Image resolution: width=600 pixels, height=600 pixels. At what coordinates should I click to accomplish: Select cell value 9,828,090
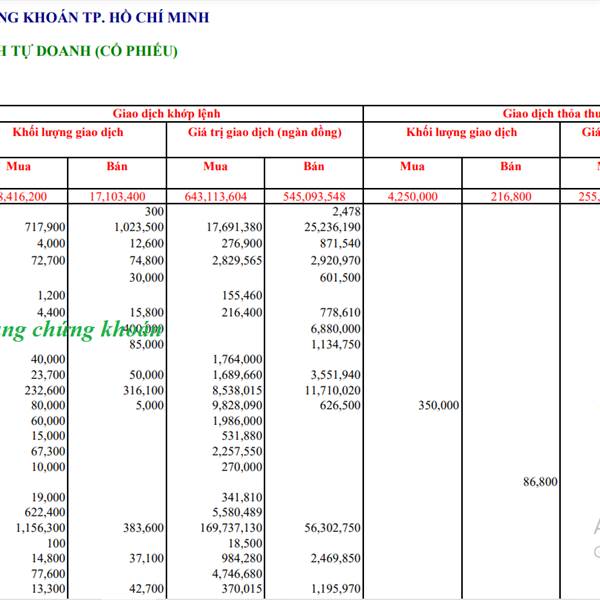click(237, 405)
